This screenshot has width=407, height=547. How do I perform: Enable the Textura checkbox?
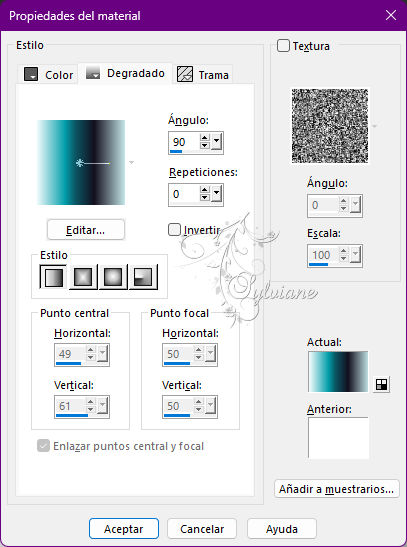point(283,46)
